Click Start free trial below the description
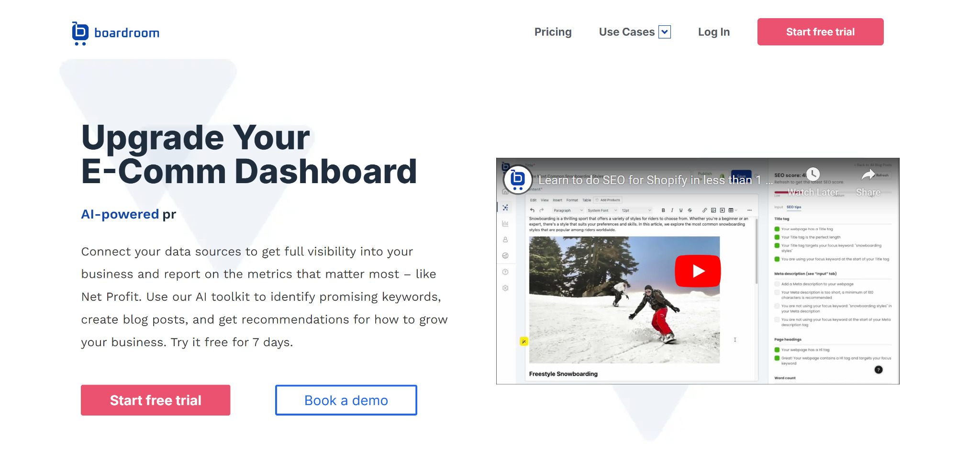This screenshot has height=460, width=980. (156, 400)
